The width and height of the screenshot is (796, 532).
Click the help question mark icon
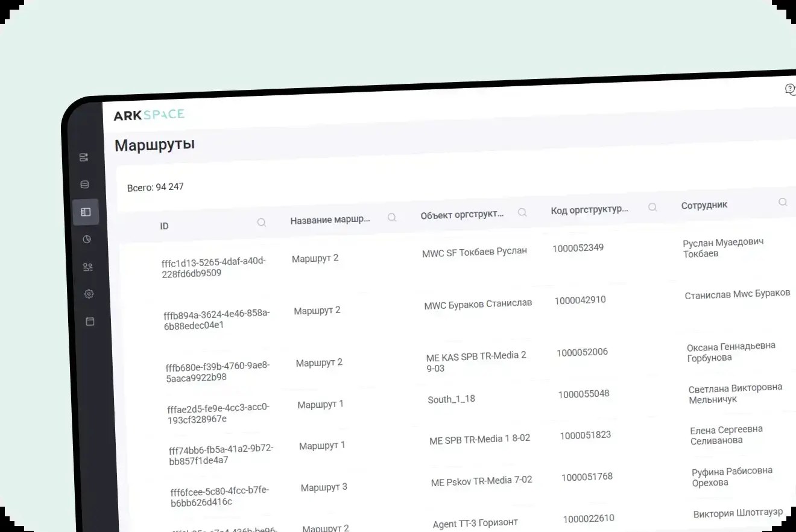[790, 89]
